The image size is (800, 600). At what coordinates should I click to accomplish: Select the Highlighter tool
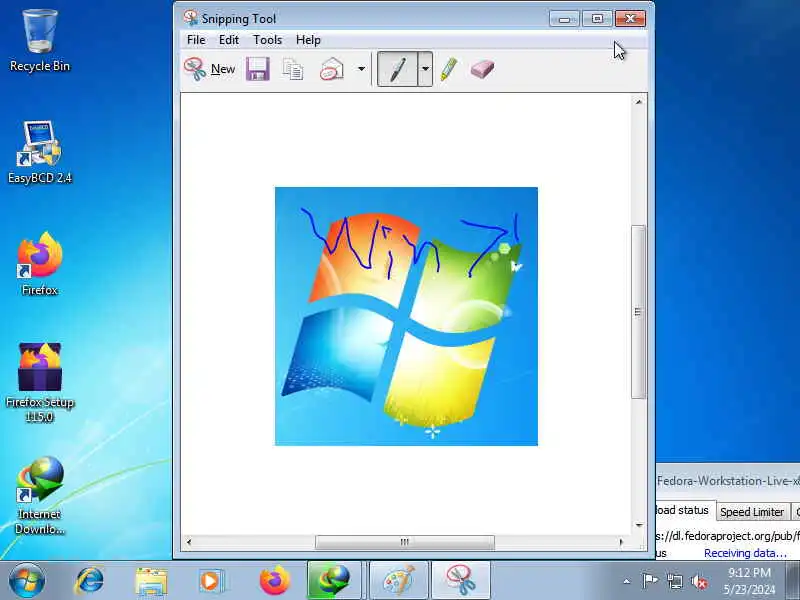point(449,69)
